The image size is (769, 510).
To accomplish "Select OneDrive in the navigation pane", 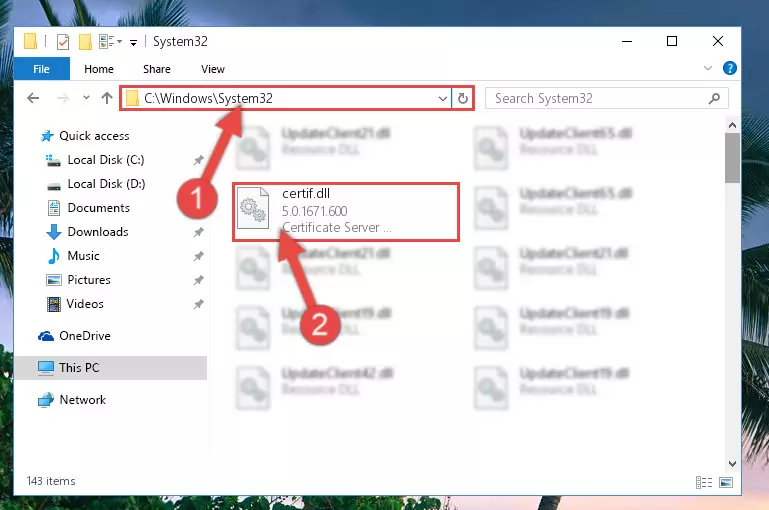I will [x=84, y=336].
